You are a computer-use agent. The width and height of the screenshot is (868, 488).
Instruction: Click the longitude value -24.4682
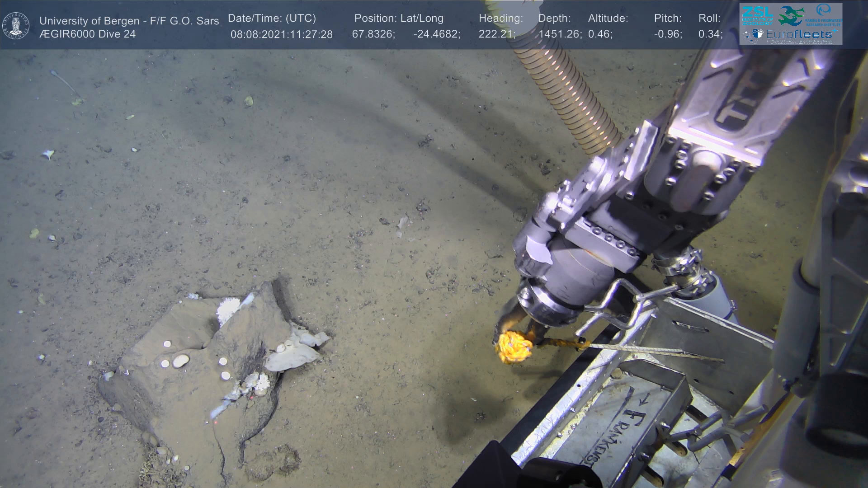(437, 34)
